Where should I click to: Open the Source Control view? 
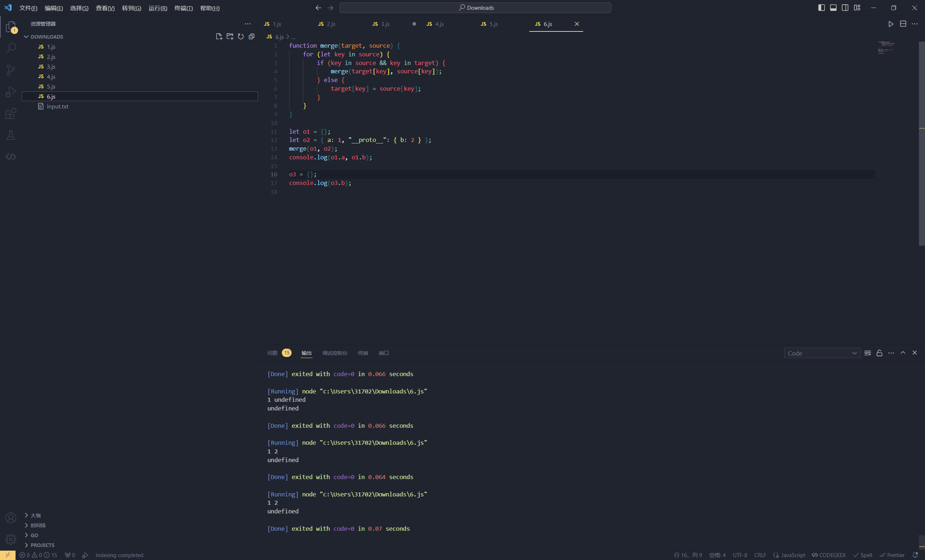point(11,70)
